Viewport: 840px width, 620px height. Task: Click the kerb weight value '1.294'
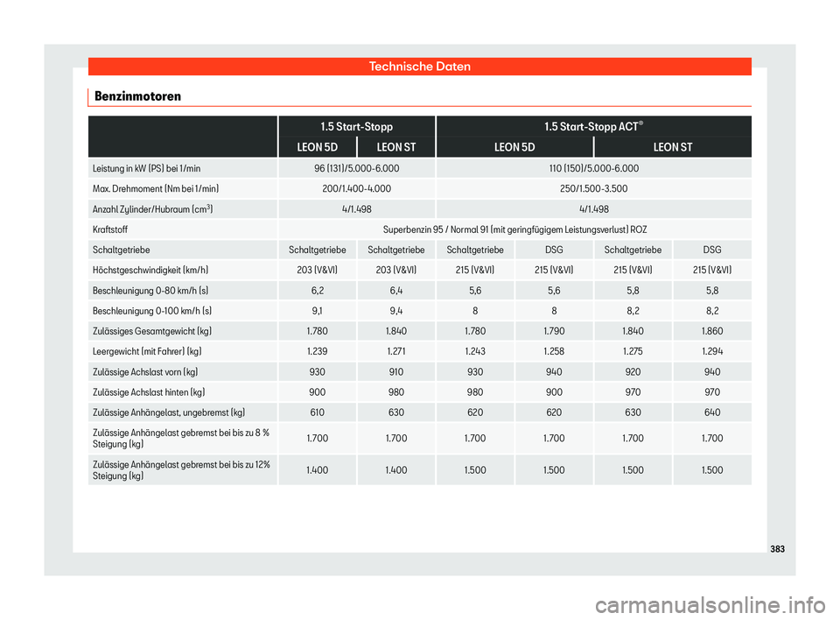click(712, 352)
